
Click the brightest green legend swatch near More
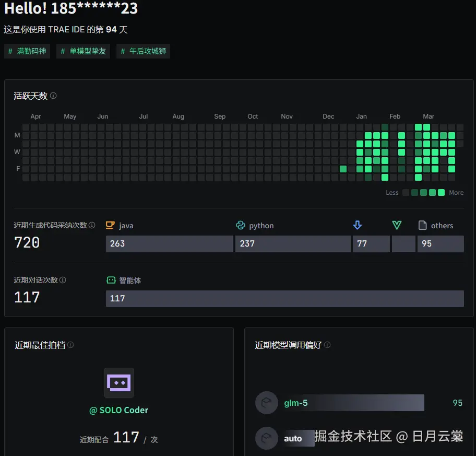coord(441,192)
